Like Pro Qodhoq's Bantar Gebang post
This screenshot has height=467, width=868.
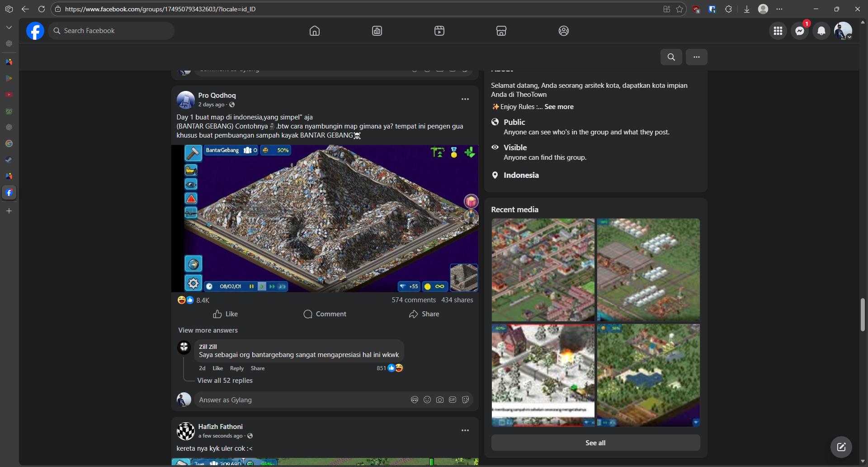tap(226, 314)
